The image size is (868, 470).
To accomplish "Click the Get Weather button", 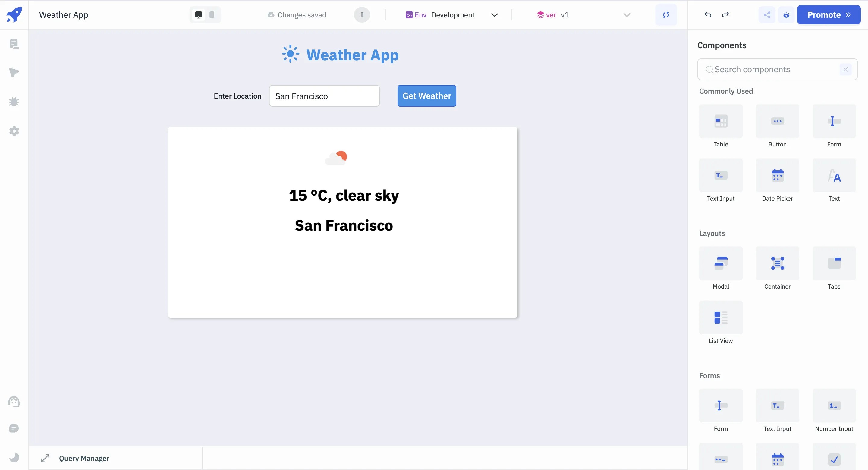I will [426, 96].
